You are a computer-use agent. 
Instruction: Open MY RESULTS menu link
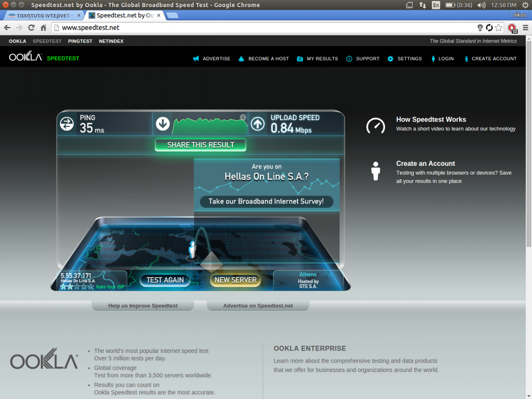coord(322,59)
